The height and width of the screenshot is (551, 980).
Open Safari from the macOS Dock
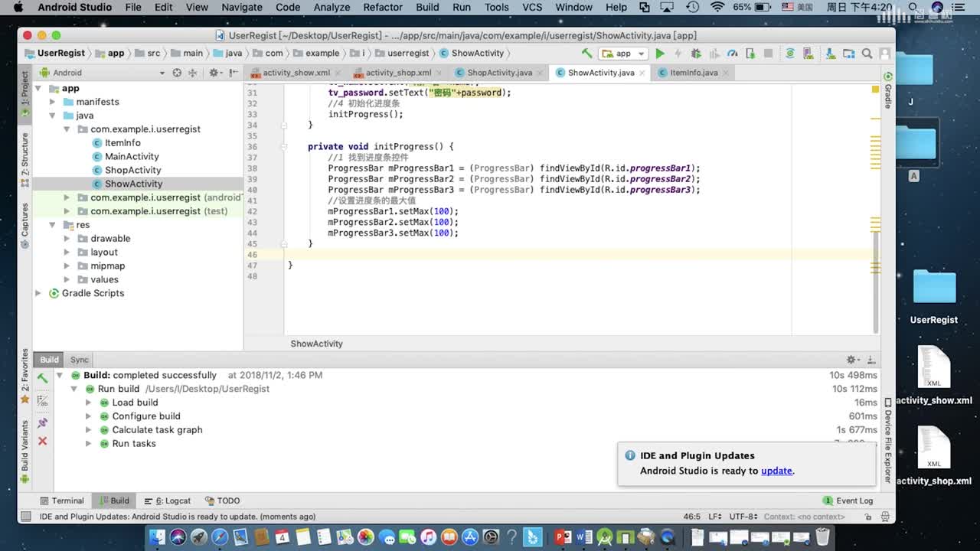pos(220,537)
